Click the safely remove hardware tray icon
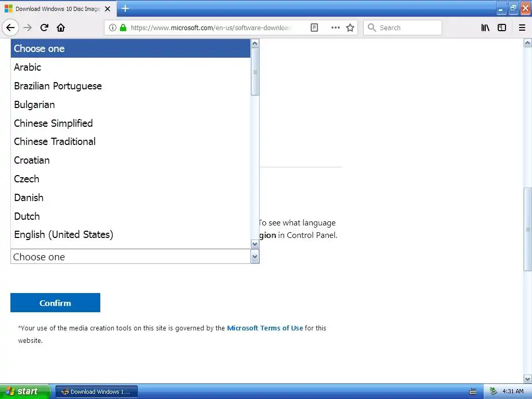 (494, 391)
